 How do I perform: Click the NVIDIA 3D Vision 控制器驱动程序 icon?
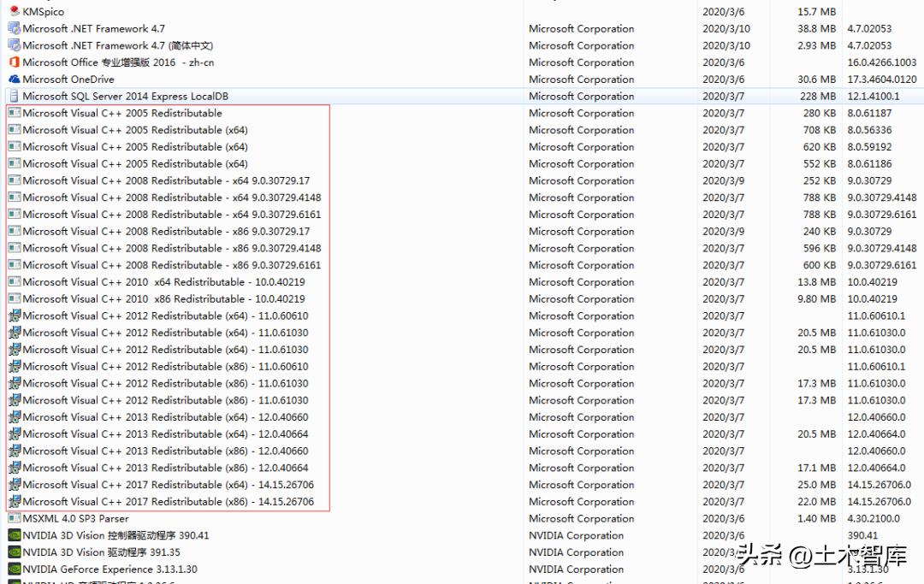13,535
